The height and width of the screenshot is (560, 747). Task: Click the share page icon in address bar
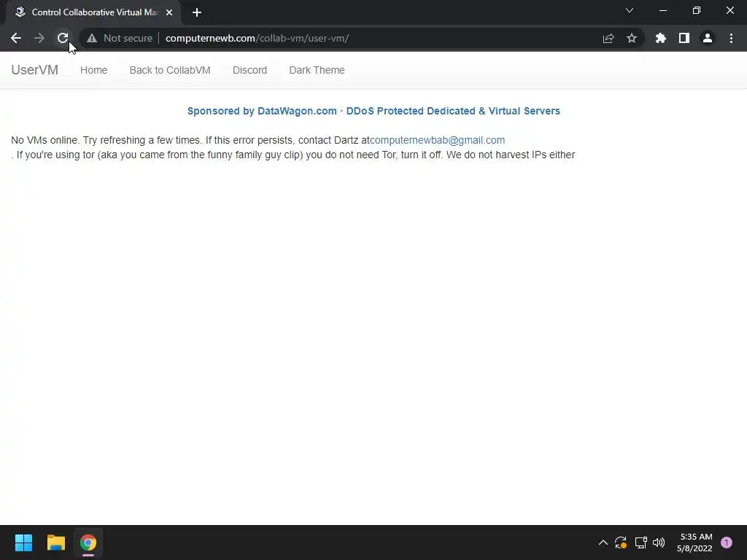[608, 38]
